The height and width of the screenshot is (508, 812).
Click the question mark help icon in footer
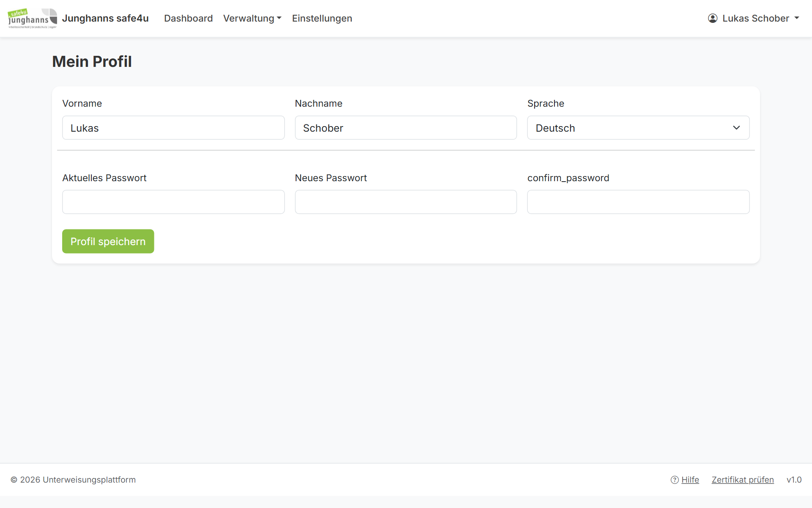coord(675,480)
